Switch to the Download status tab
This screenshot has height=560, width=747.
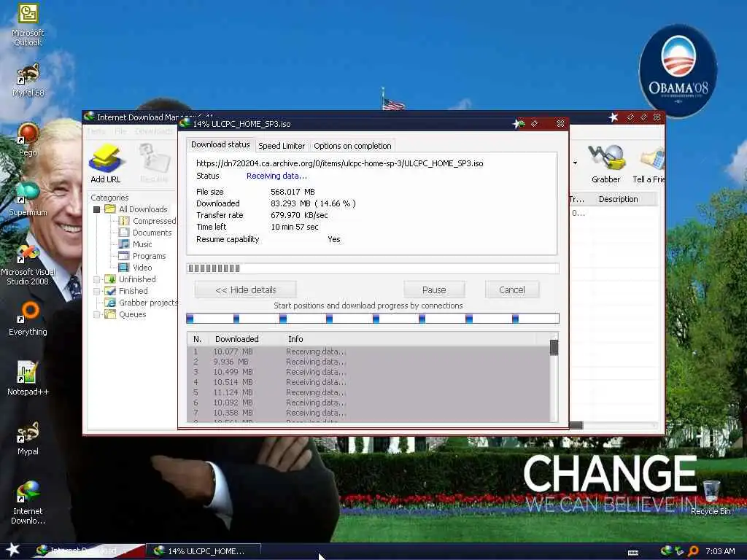(x=220, y=145)
